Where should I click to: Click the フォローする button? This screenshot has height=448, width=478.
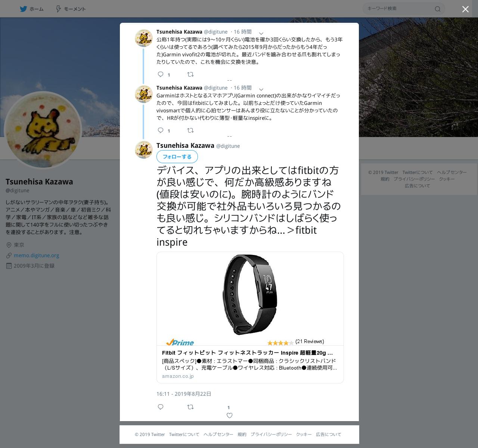pos(177,157)
